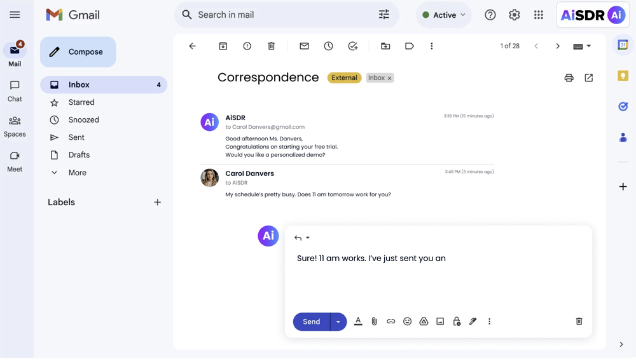Image resolution: width=636 pixels, height=364 pixels.
Task: Remove the Inbox label tag
Action: [389, 78]
